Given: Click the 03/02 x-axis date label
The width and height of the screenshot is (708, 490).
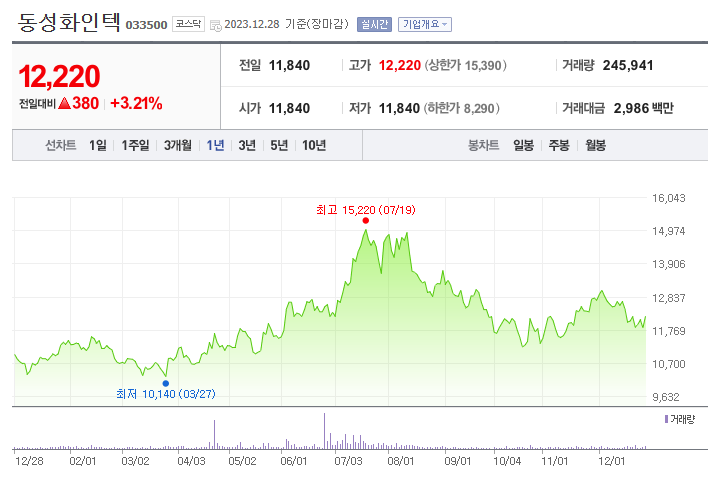Looking at the screenshot, I should pos(135,461).
